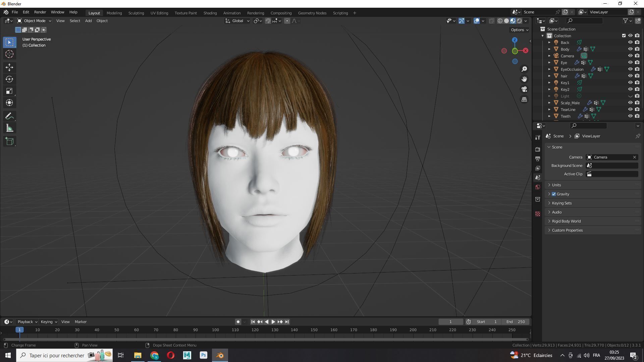Open the Playback dropdown in timeline
The height and width of the screenshot is (362, 644).
pos(27,322)
